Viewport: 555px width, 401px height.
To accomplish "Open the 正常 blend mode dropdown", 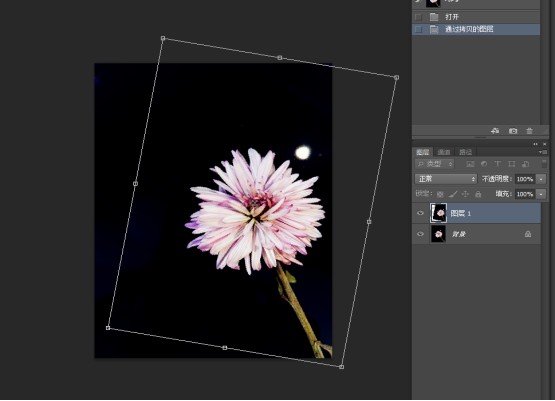I will tap(446, 179).
